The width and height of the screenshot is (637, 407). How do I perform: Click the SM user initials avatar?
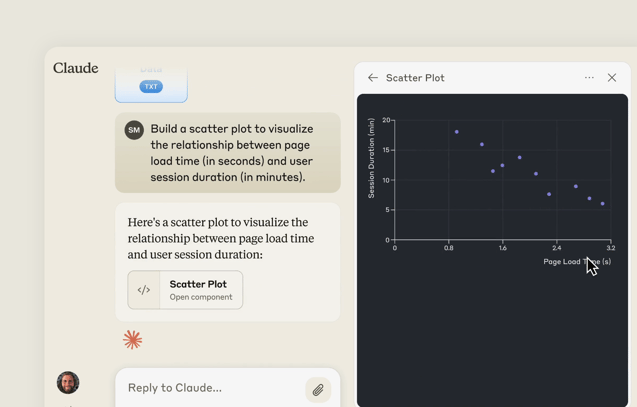[x=134, y=130]
